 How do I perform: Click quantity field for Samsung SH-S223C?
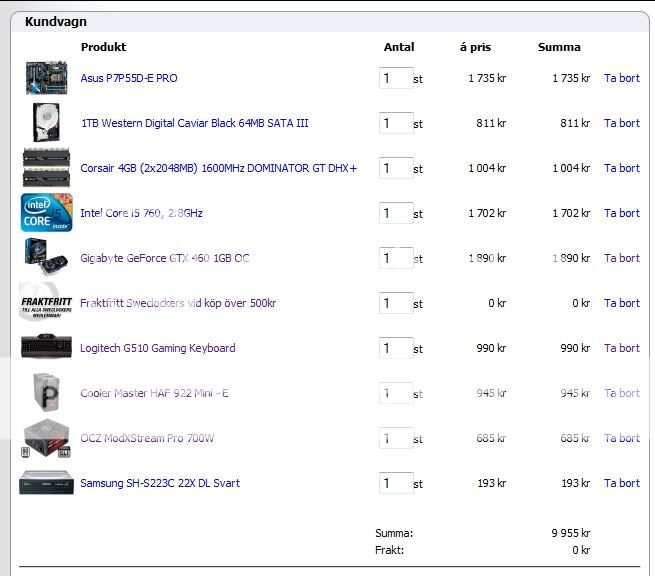[x=395, y=483]
